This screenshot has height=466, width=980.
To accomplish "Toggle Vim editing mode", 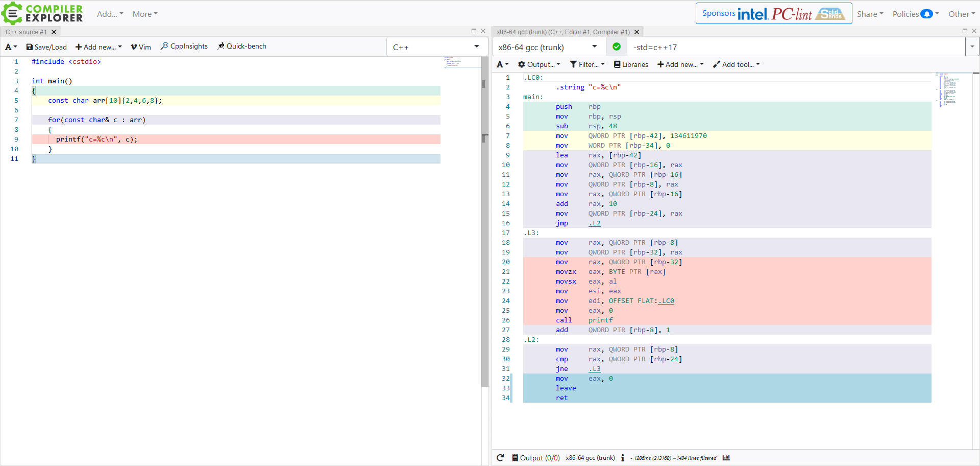I will pos(141,46).
